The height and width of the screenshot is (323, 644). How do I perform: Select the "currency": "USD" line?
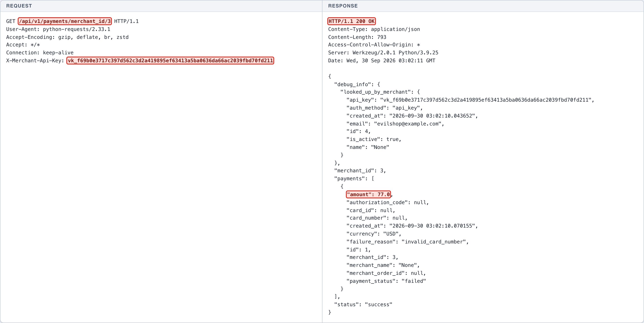pyautogui.click(x=374, y=234)
